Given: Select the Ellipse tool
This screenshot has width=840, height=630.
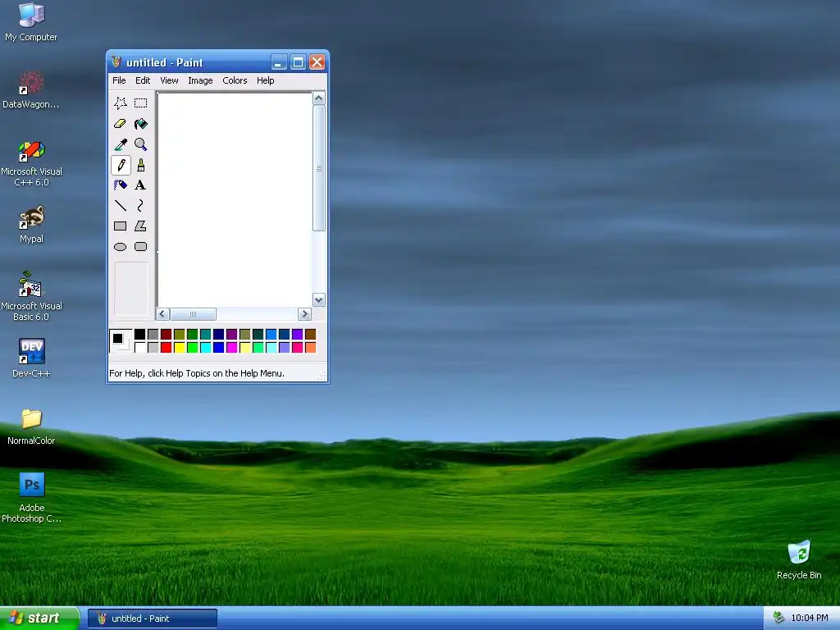Looking at the screenshot, I should coord(121,246).
